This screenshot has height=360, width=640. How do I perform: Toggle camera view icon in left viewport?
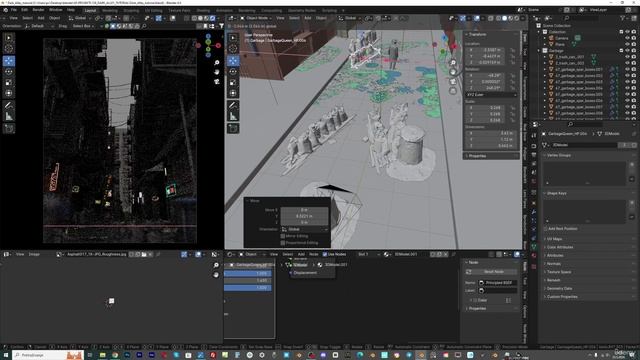pos(217,81)
